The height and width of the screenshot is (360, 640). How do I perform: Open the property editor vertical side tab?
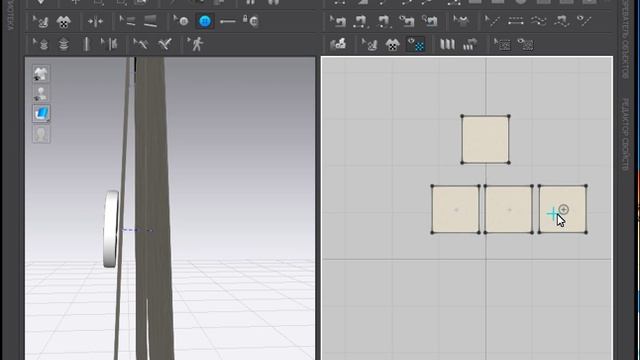[625, 135]
